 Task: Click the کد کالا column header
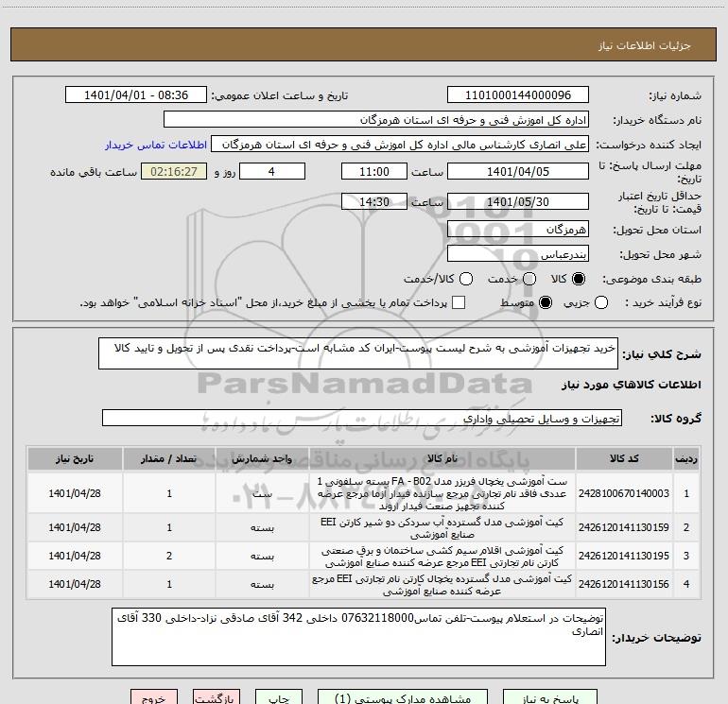pos(624,458)
